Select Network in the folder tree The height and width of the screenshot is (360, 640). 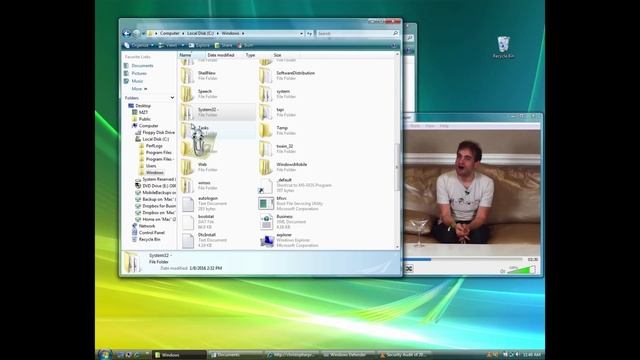pyautogui.click(x=144, y=226)
